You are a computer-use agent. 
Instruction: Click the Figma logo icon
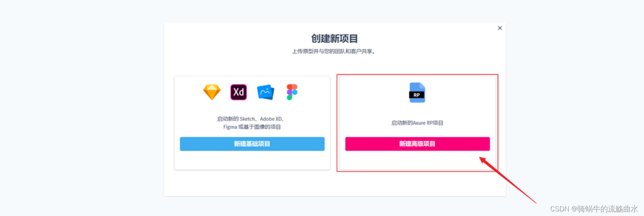(292, 92)
